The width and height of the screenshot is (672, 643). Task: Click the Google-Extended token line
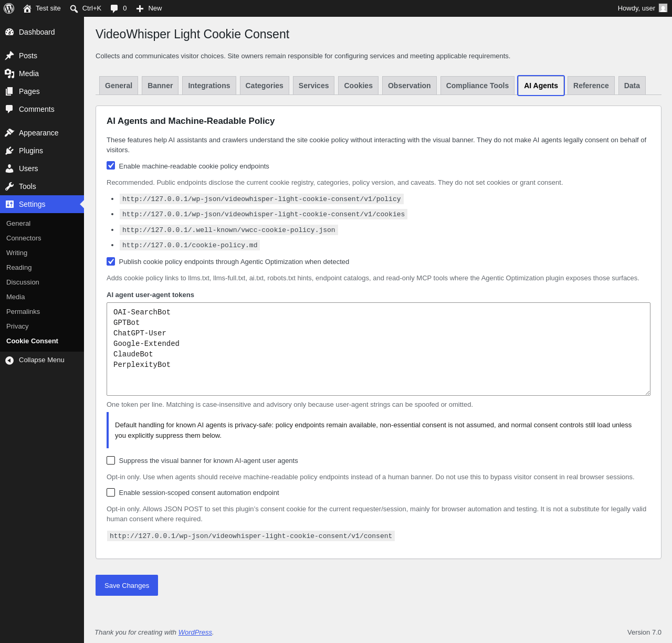click(x=146, y=344)
